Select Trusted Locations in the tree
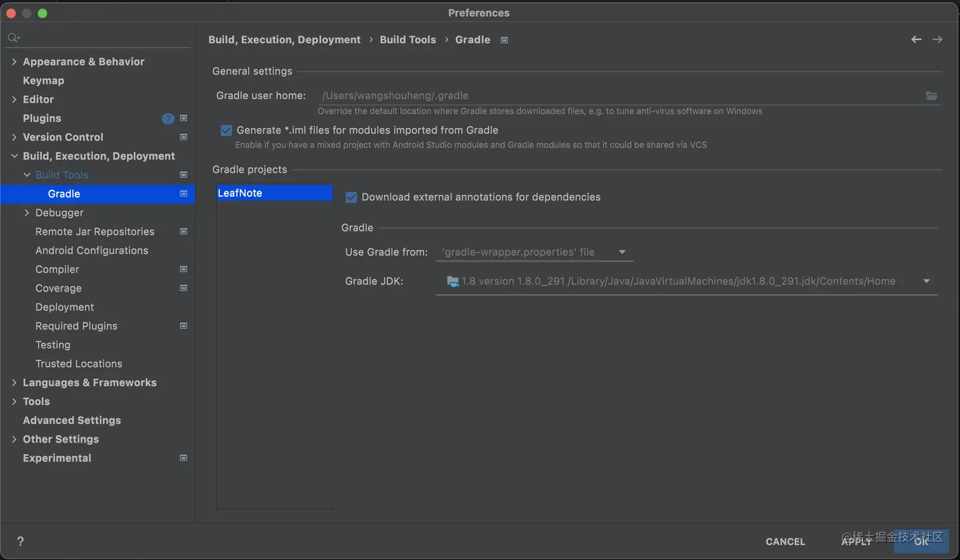The width and height of the screenshot is (960, 560). click(x=79, y=364)
